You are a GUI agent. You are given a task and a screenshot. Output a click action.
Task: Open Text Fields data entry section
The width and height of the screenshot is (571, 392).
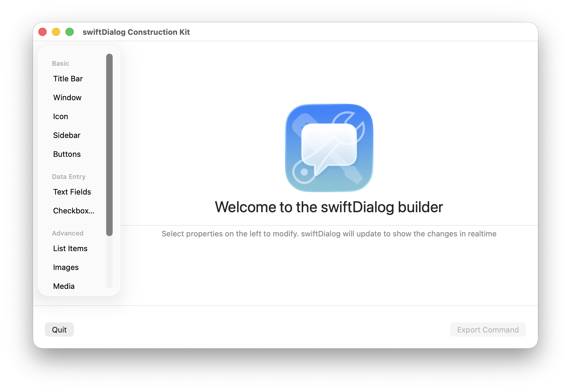point(72,192)
